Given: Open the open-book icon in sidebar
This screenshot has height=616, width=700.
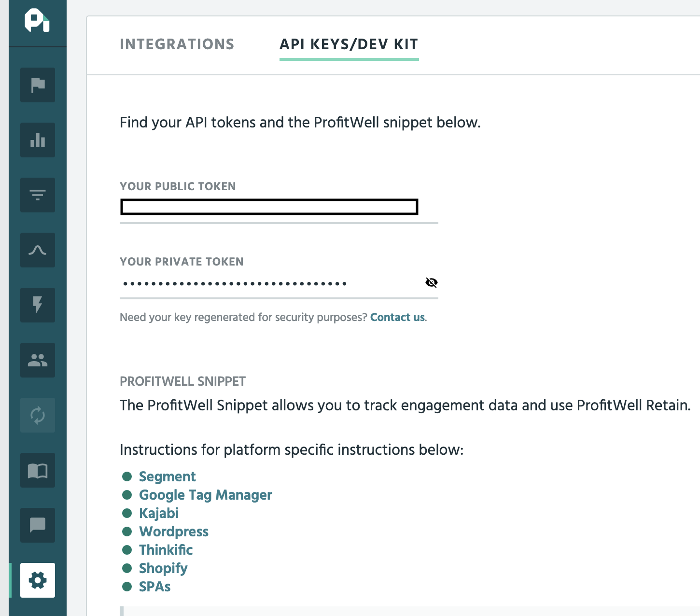Looking at the screenshot, I should point(38,470).
